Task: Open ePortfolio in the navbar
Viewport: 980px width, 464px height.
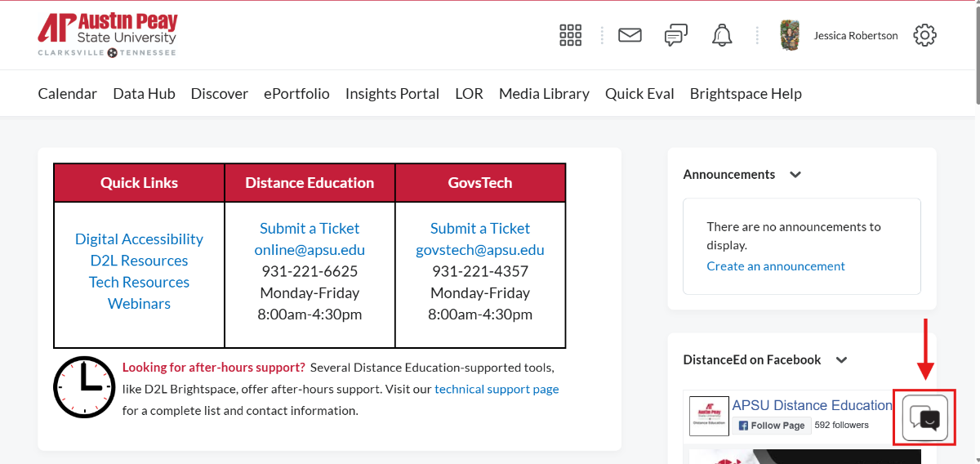Action: coord(296,93)
